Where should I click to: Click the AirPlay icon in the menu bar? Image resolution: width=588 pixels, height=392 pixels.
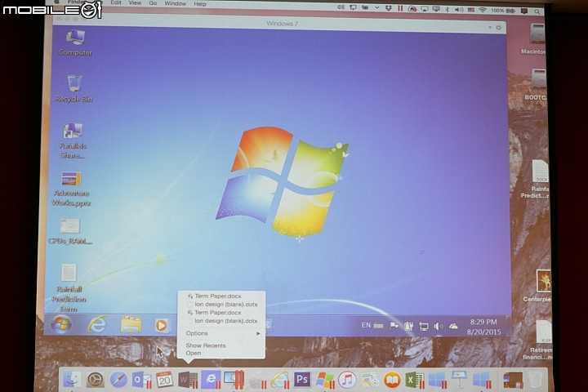pyautogui.click(x=424, y=9)
